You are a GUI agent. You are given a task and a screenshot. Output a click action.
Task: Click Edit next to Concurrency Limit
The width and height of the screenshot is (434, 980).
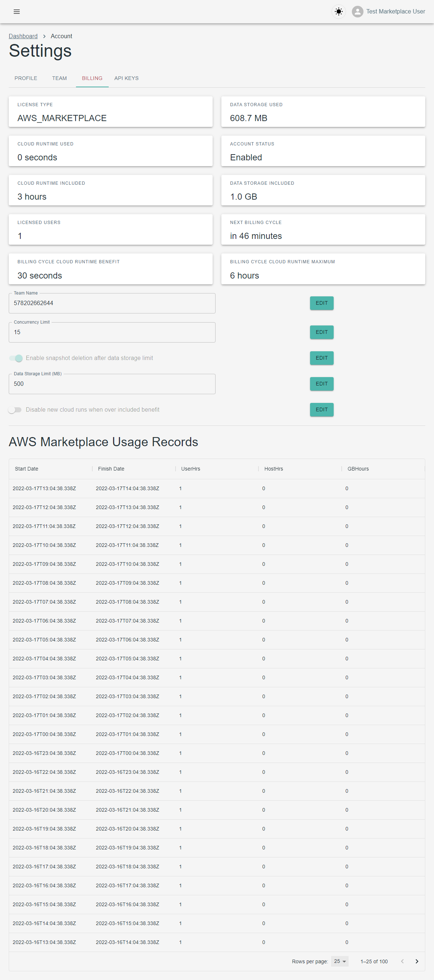point(321,332)
